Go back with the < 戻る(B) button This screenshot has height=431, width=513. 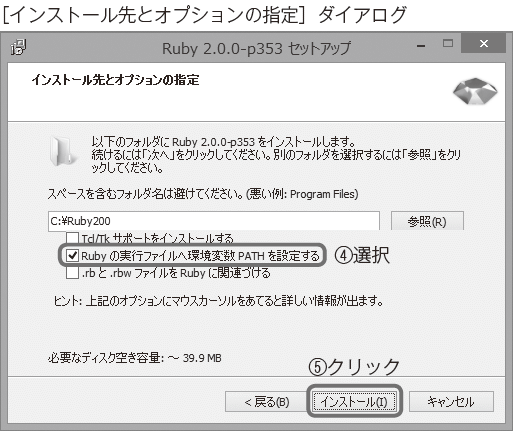(x=266, y=402)
